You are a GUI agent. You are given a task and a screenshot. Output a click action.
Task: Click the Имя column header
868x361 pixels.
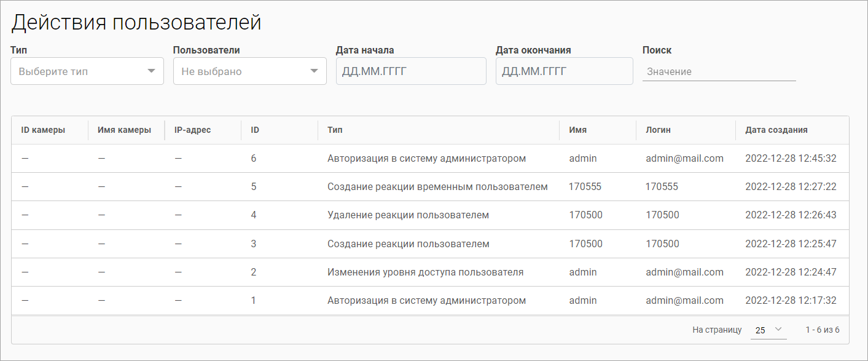click(577, 130)
